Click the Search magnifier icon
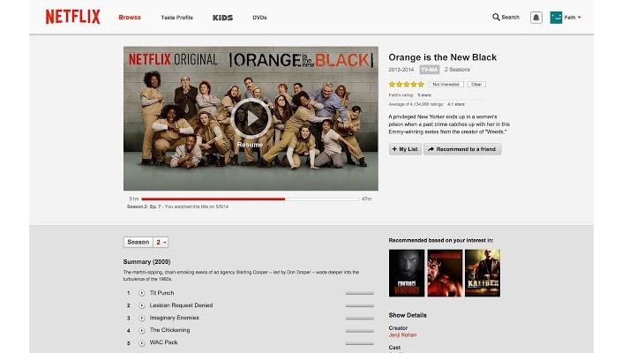Viewport: 644px width, 353px height. tap(496, 18)
